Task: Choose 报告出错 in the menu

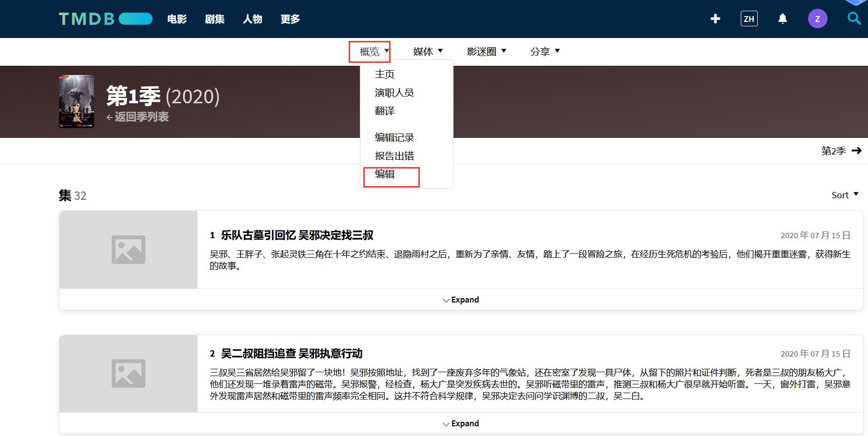Action: click(x=394, y=156)
